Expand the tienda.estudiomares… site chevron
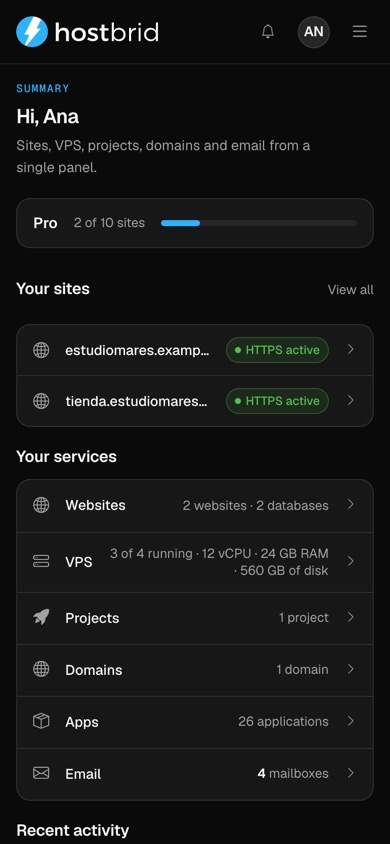The image size is (390, 844). tap(351, 400)
